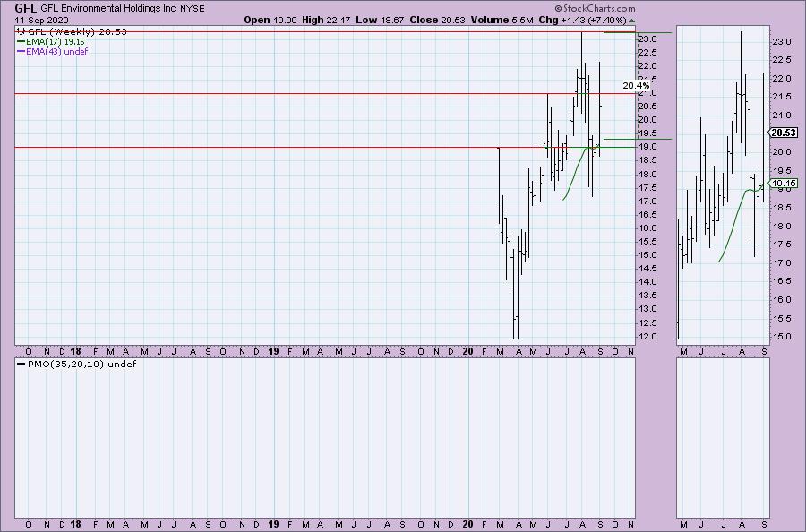Click the 23.0 label on the main price axis
This screenshot has width=806, height=532.
647,39
